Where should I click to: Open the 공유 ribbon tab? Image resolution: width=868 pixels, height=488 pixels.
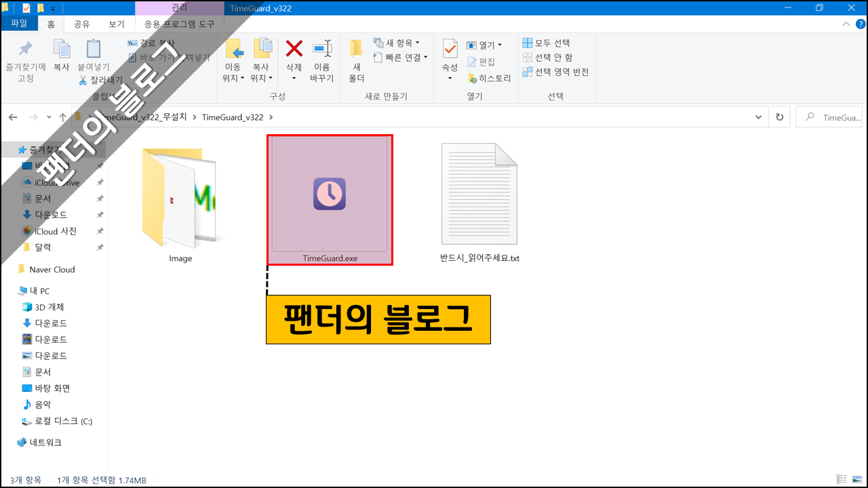82,24
